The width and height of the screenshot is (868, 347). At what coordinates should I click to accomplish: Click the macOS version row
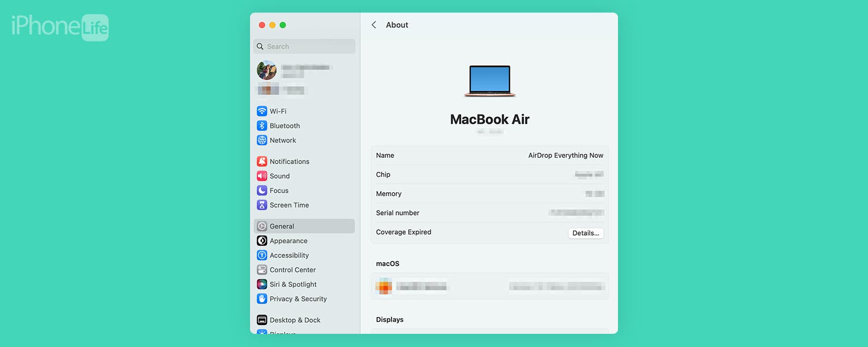490,286
